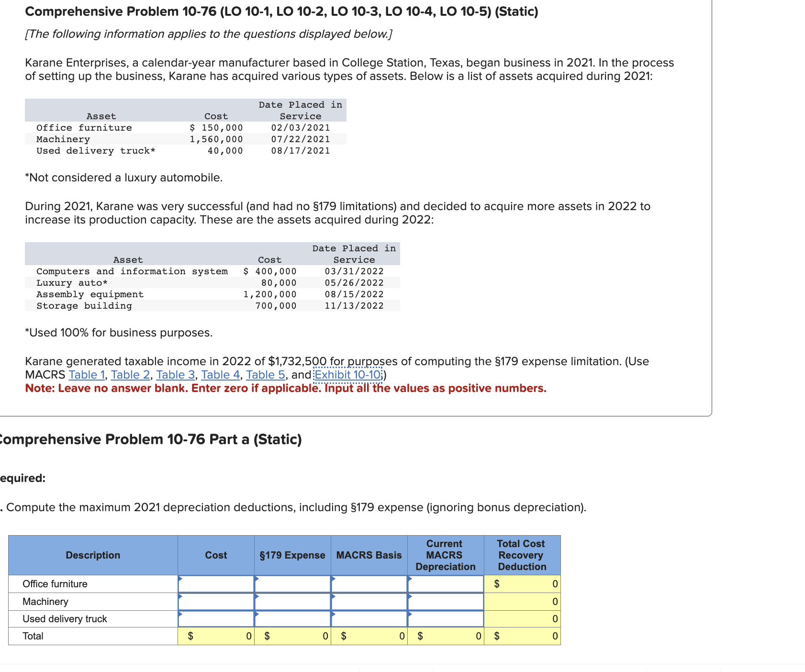Click the Cost input for Machinery
The width and height of the screenshot is (805, 672).
(215, 601)
